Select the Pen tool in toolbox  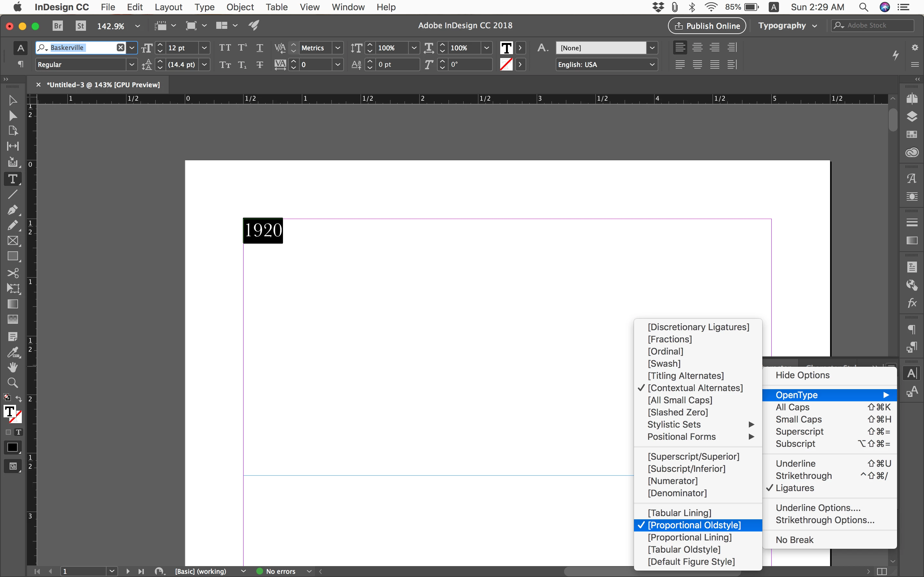[x=12, y=210]
